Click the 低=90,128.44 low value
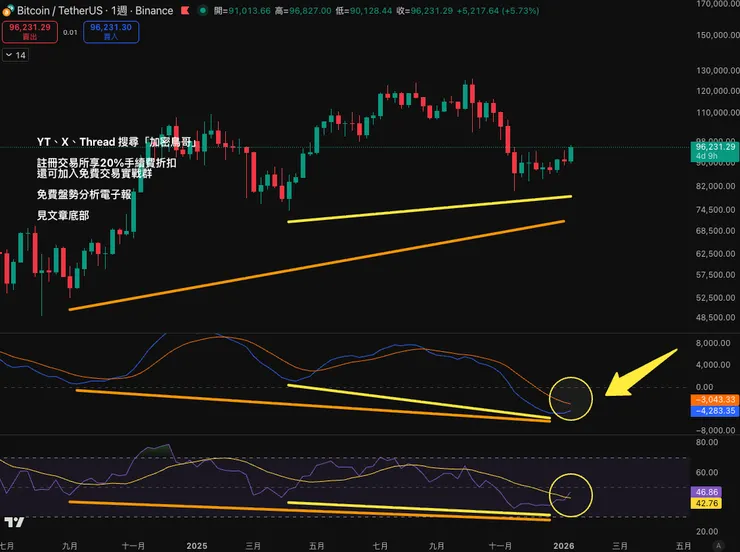Screen dimensions: 740x552 pyautogui.click(x=363, y=10)
